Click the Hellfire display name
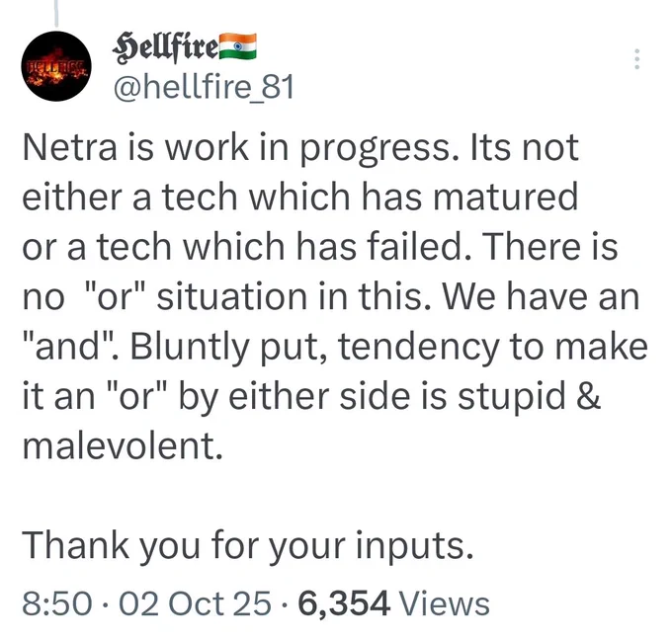The width and height of the screenshot is (672, 641). tap(165, 48)
